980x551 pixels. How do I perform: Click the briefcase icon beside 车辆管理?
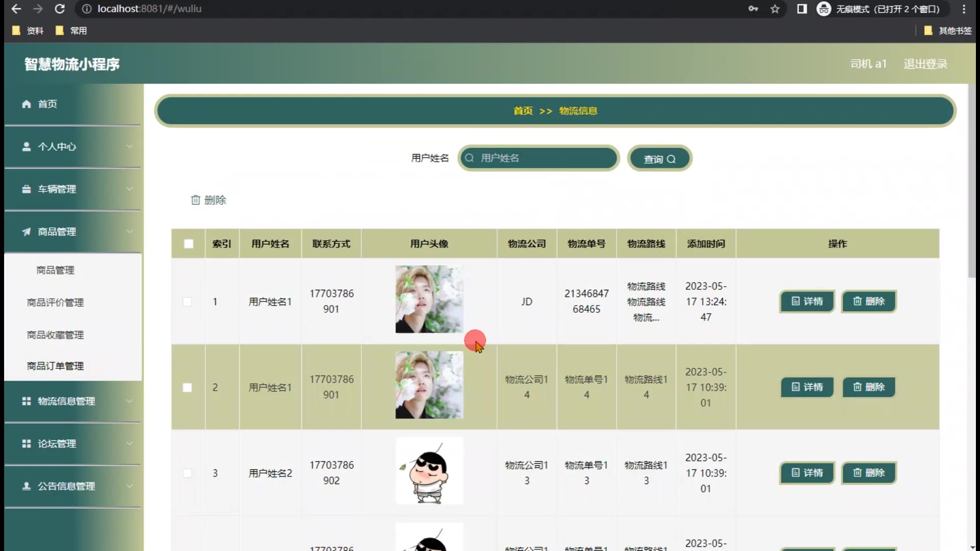point(27,189)
